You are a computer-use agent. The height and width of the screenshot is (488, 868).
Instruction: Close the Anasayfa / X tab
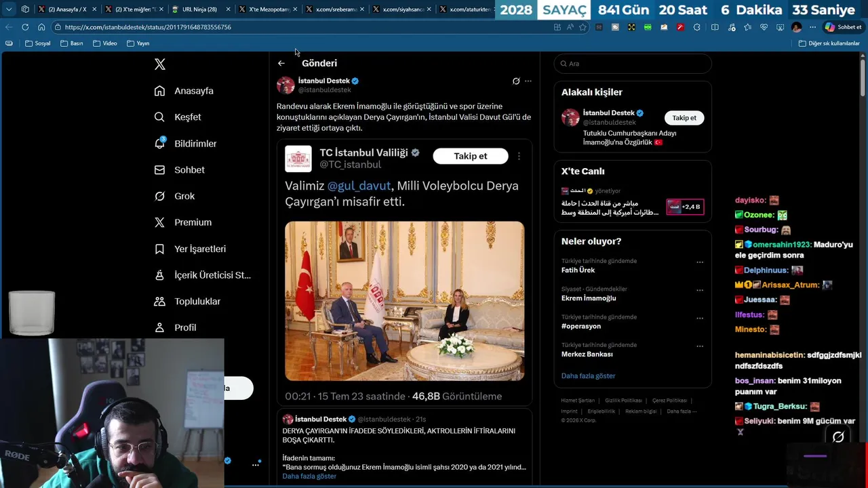coord(94,9)
